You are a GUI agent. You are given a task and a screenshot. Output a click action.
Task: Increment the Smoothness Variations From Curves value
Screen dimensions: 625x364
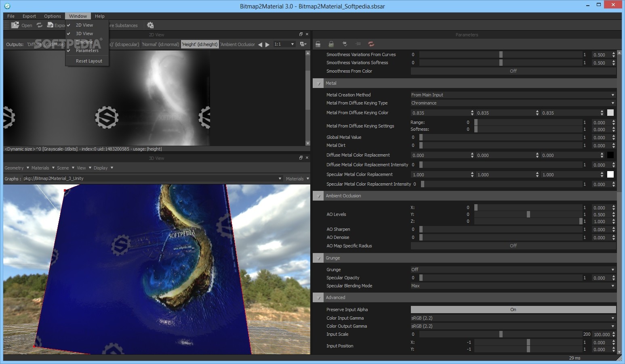[x=614, y=53]
